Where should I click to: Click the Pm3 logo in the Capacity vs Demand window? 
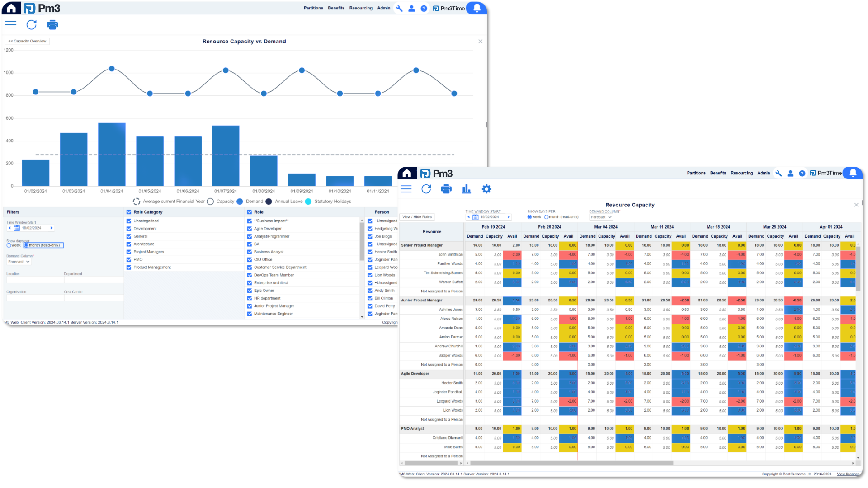click(x=42, y=8)
